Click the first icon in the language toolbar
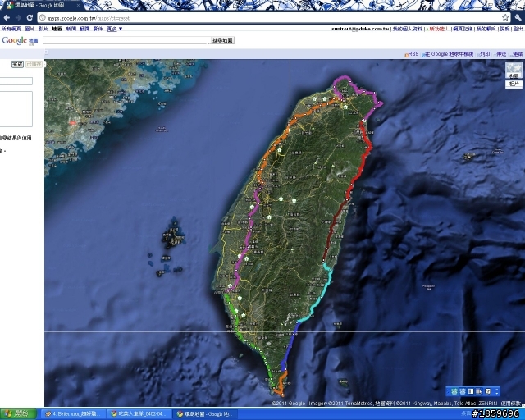Image resolution: width=525 pixels, height=420 pixels. point(454,391)
